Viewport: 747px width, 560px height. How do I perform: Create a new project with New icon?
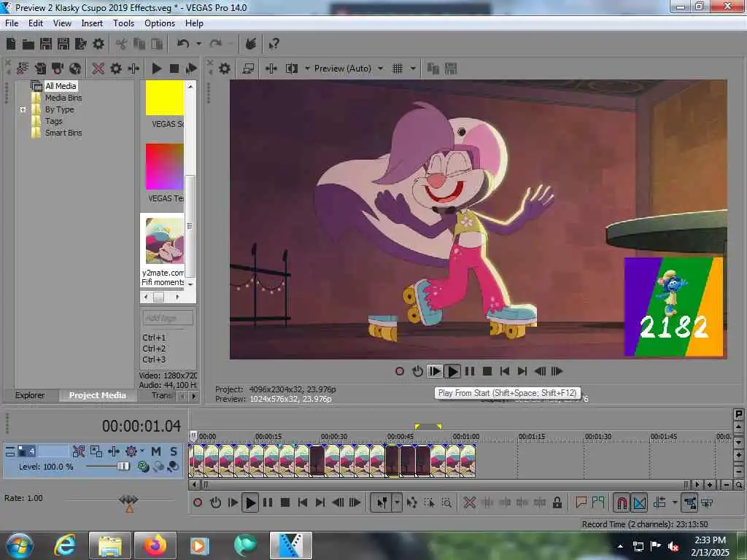(11, 44)
